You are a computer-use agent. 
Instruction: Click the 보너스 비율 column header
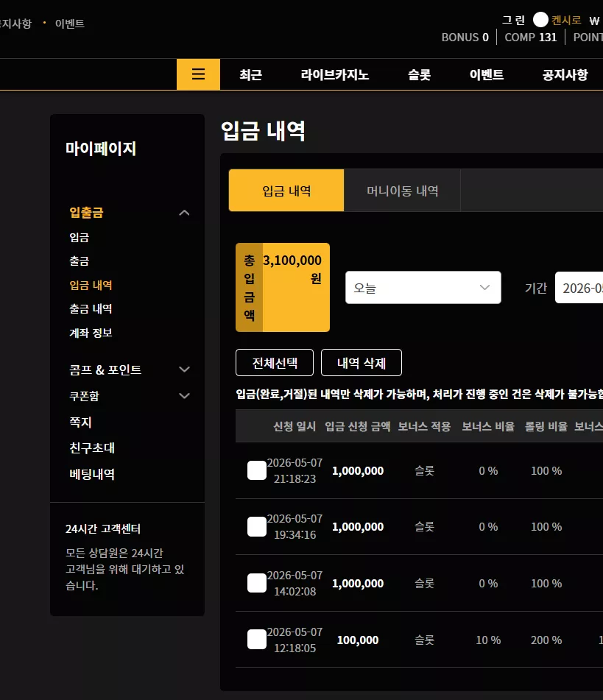coord(488,426)
